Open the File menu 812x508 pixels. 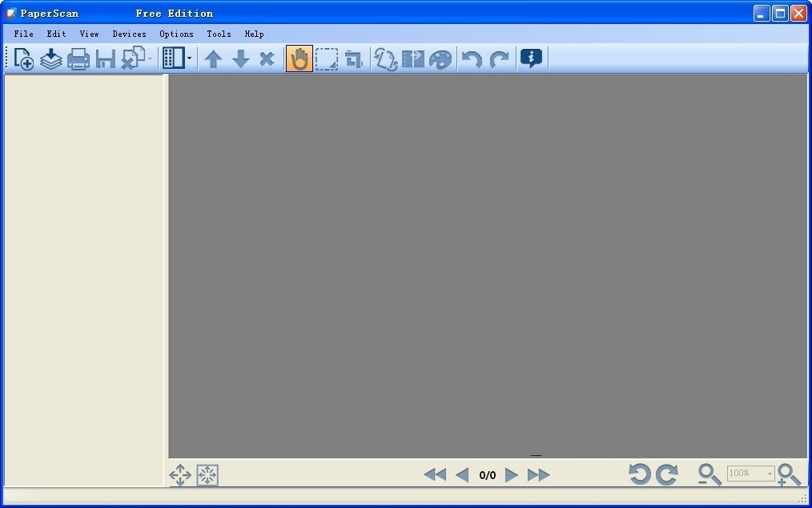(24, 34)
